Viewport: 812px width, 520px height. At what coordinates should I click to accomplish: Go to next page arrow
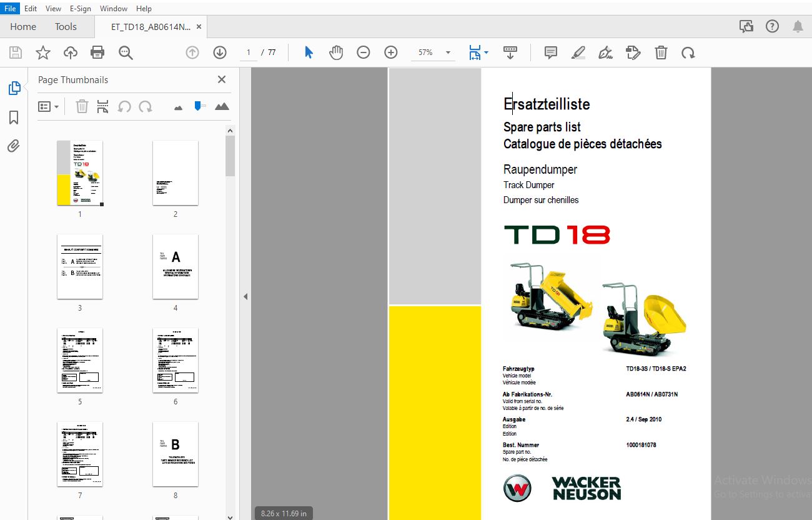click(220, 52)
